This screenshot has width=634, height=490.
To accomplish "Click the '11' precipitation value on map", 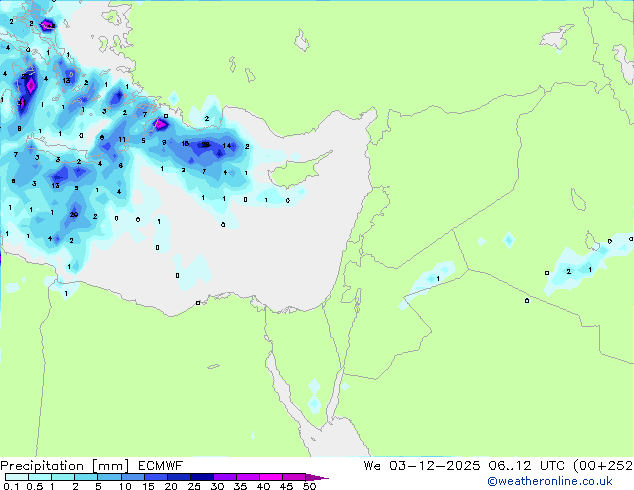I will pos(122,139).
